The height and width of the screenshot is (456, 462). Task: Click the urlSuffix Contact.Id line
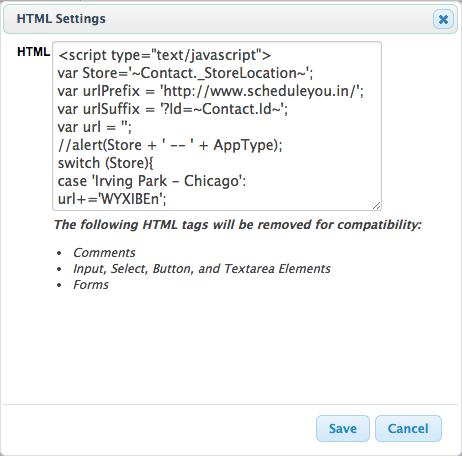[173, 109]
